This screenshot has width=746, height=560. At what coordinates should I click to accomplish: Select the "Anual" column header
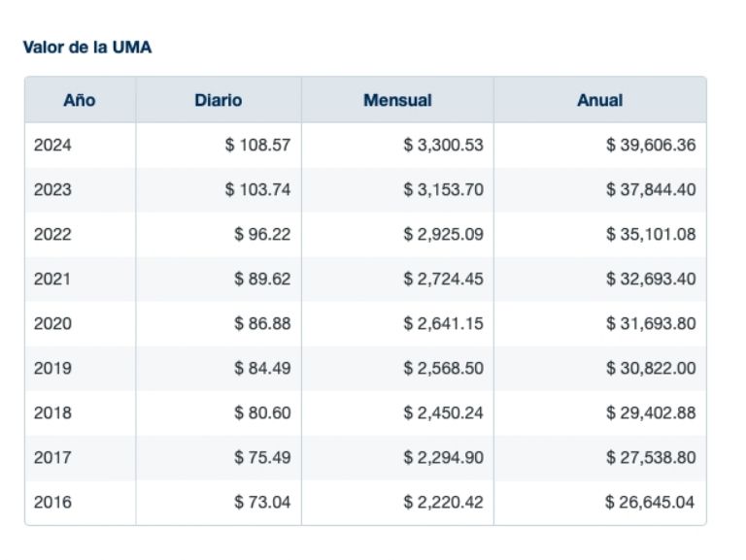click(599, 100)
